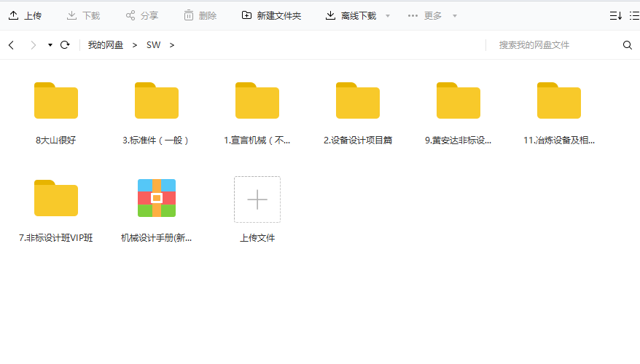Select the 2.设备设计项目篇 folder icon

coord(358,100)
